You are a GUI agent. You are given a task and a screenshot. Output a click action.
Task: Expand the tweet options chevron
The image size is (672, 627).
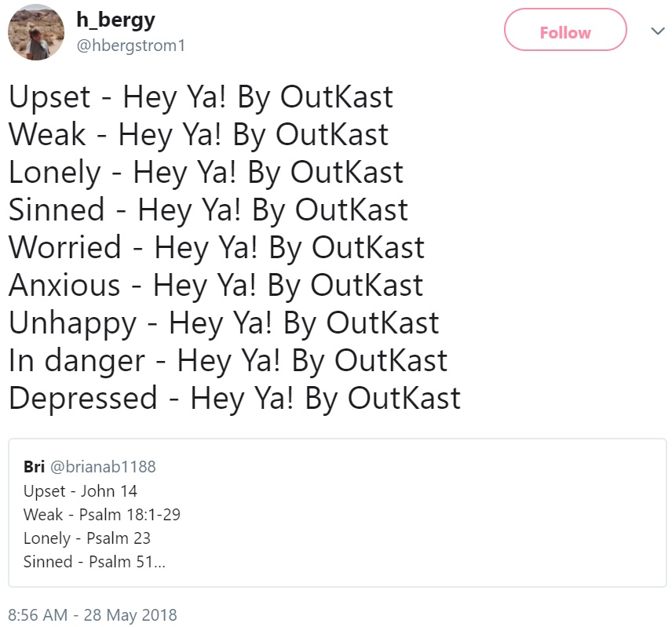(657, 31)
